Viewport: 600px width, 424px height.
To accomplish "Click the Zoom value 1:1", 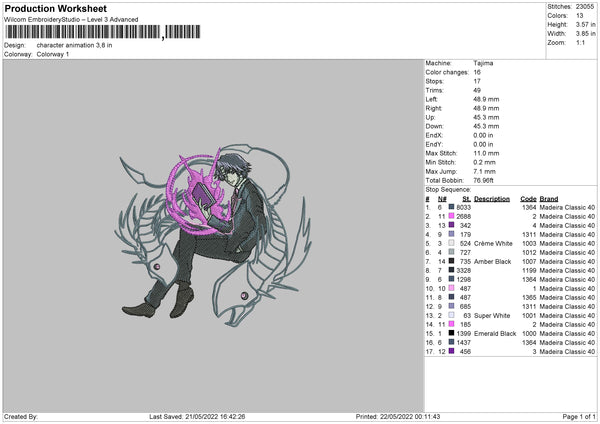I will click(x=580, y=42).
